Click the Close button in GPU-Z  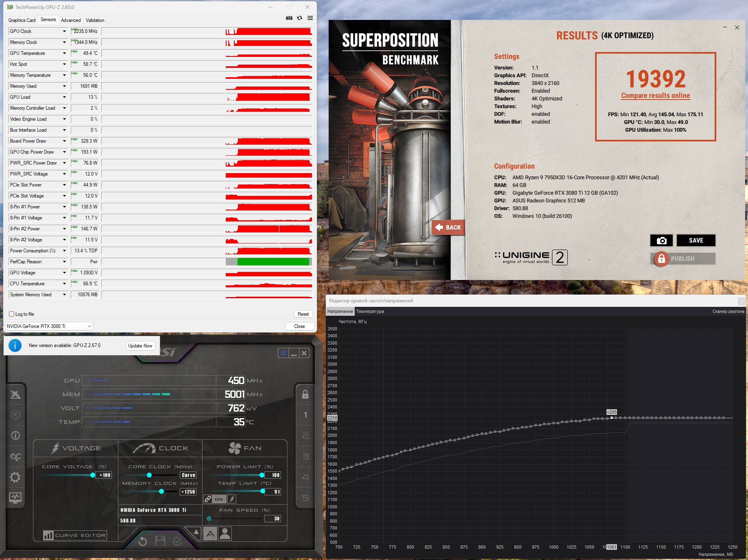coord(299,326)
